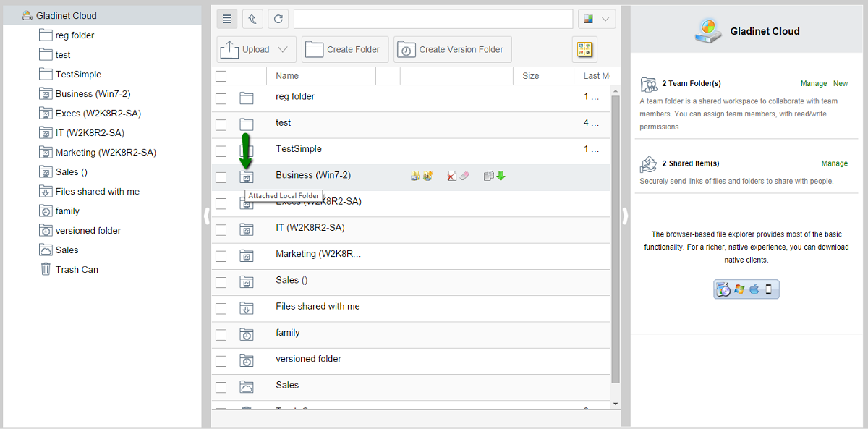Click Manage link for Team Folders
Viewport: 868px width, 429px height.
814,83
